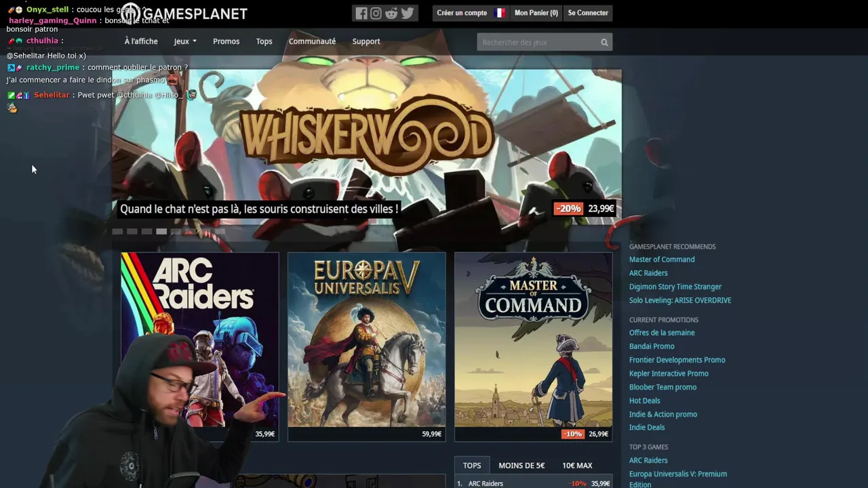Open Gamesplanet's Facebook page icon
The width and height of the screenshot is (868, 488).
point(361,13)
